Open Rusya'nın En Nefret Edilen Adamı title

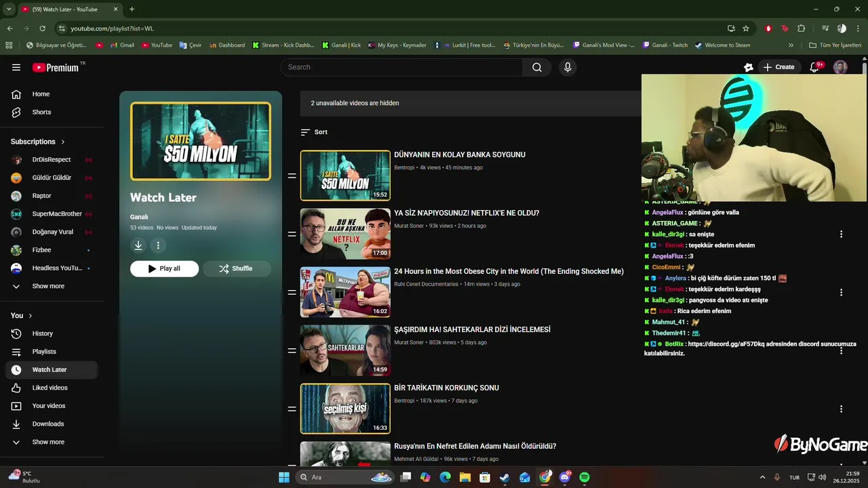(x=475, y=446)
